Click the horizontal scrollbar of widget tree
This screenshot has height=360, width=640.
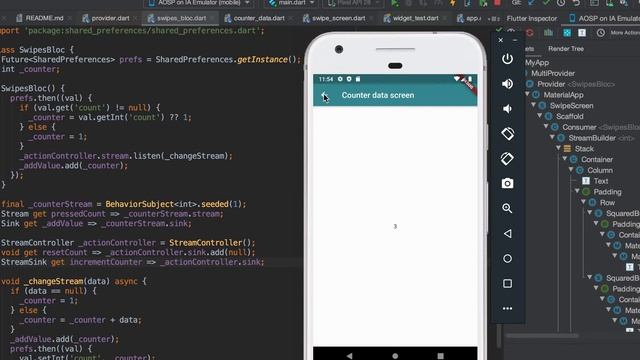(x=542, y=336)
